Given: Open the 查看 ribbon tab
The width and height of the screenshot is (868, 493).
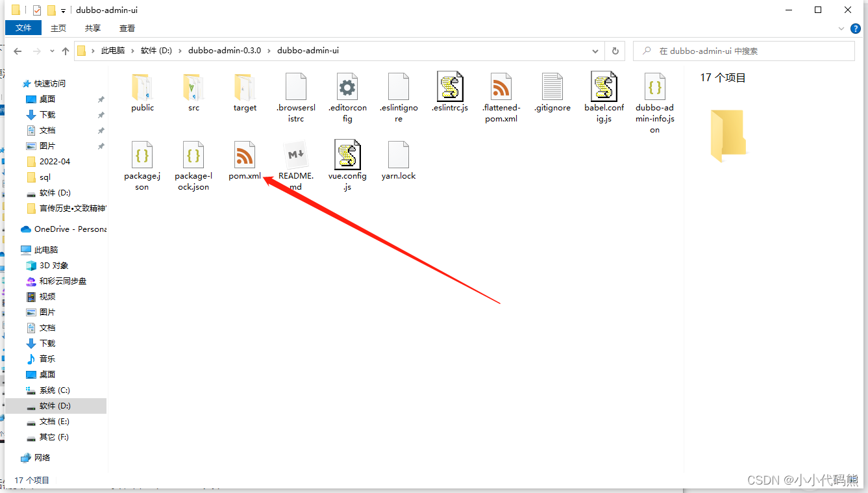Looking at the screenshot, I should (127, 28).
